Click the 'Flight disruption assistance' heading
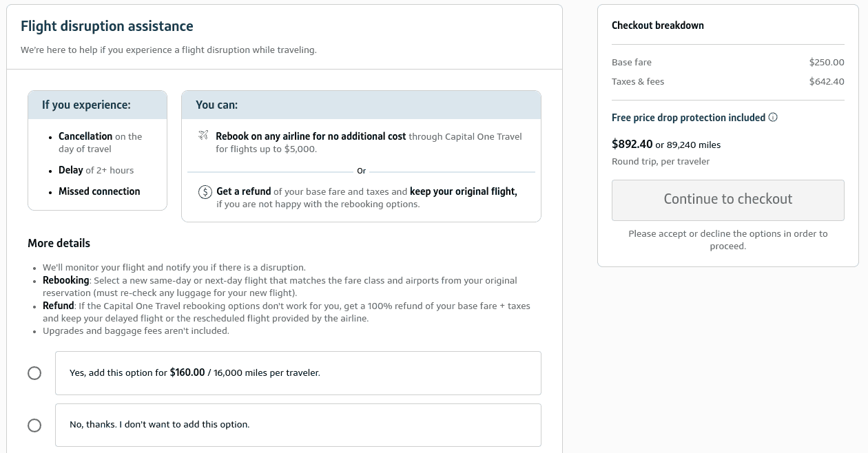 click(107, 26)
